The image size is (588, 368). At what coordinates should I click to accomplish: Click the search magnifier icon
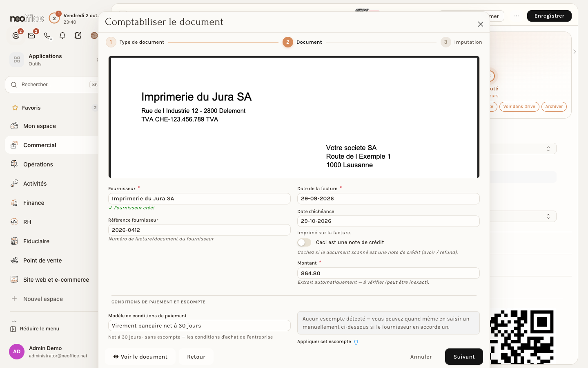tap(14, 85)
